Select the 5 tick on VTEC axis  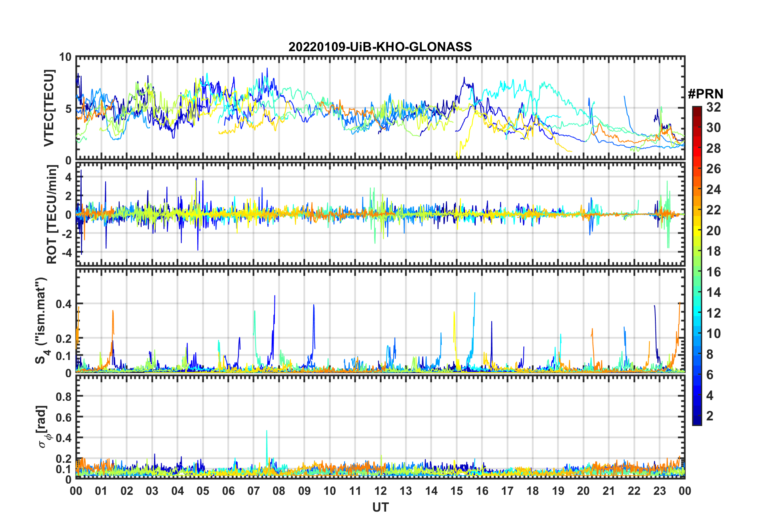[x=68, y=109]
